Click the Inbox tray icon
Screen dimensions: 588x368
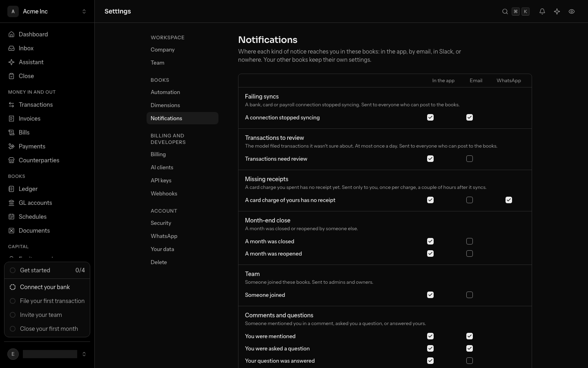tap(11, 48)
